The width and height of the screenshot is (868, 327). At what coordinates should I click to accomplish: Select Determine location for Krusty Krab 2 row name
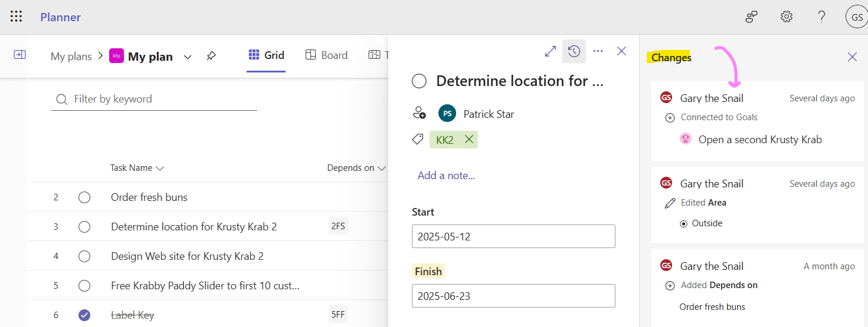pos(194,227)
